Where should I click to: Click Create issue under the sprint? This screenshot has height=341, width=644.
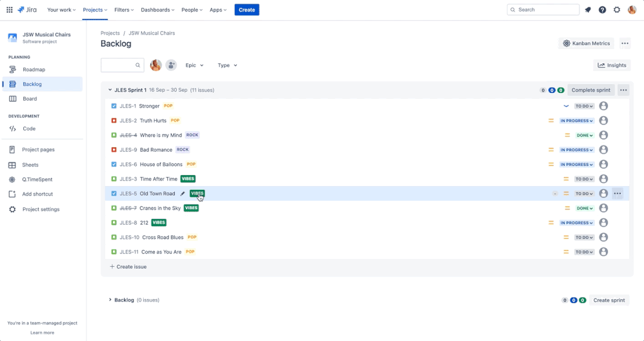click(x=128, y=267)
